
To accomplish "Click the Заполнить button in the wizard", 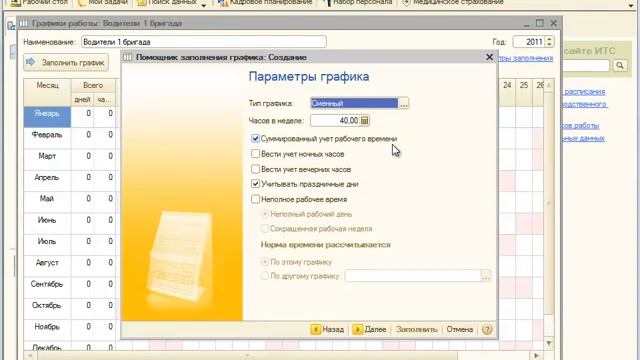I will point(416,329).
